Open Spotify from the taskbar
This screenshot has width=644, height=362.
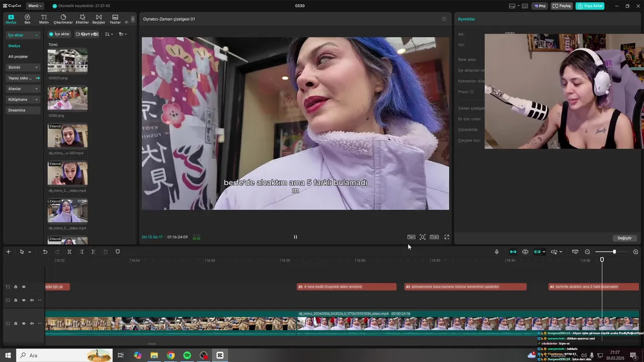187,355
